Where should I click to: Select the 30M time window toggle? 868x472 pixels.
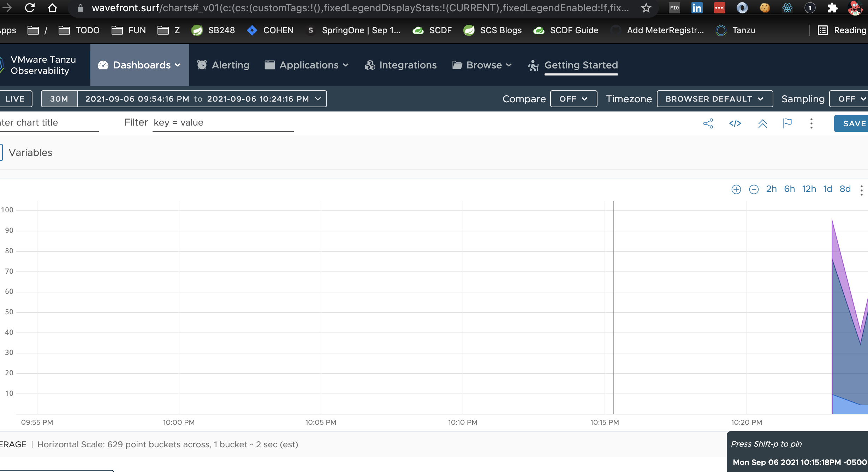click(59, 99)
